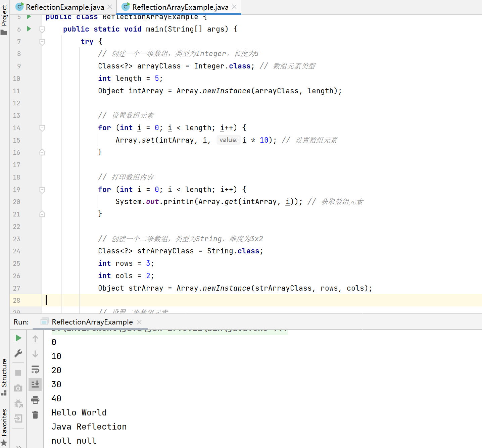Print the console output
The image size is (482, 448).
coord(35,400)
